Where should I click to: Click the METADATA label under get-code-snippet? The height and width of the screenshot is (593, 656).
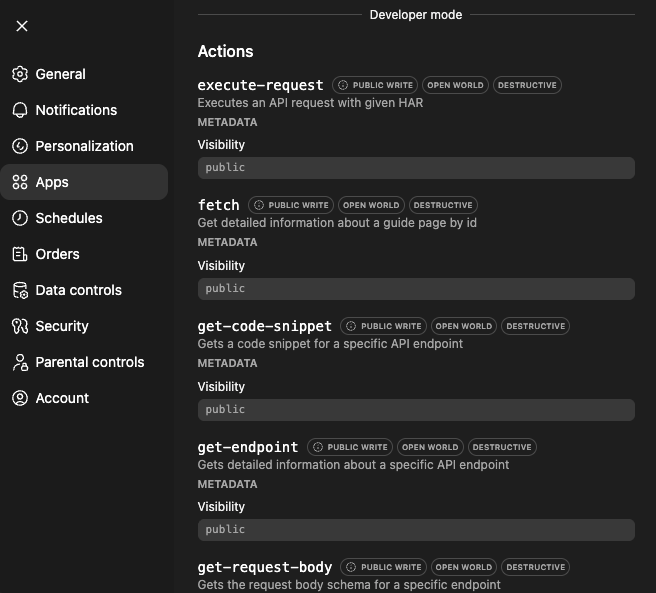click(x=228, y=363)
